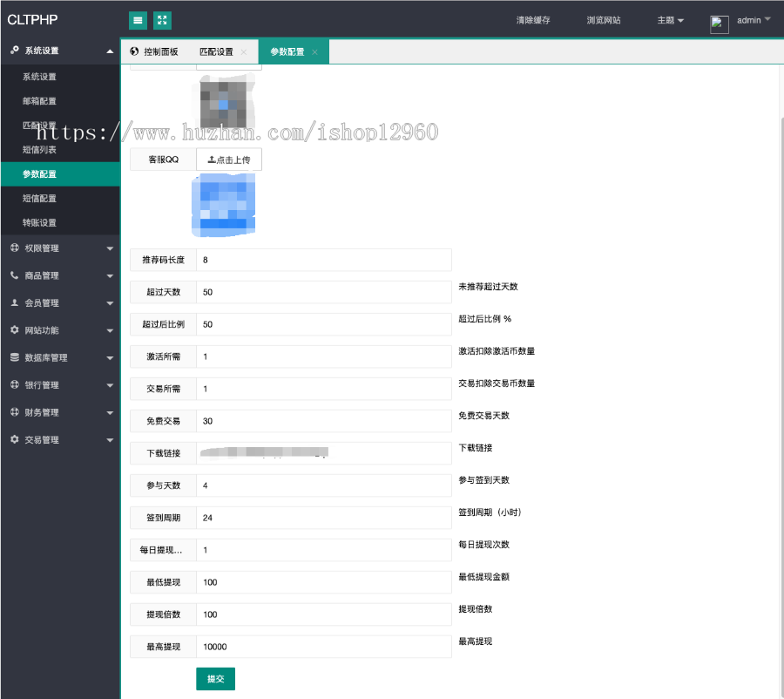Expand the 财务管理 menu arrow
This screenshot has width=784, height=699.
coord(110,413)
